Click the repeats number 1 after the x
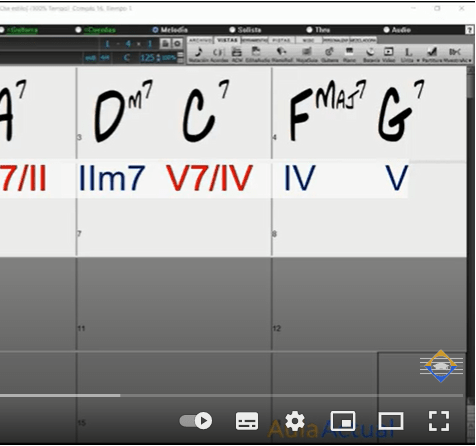This screenshot has width=476, height=446. tap(150, 44)
